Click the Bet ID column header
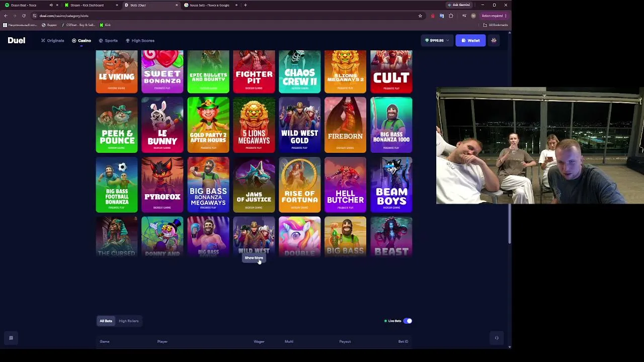Image resolution: width=644 pixels, height=362 pixels. [403, 341]
